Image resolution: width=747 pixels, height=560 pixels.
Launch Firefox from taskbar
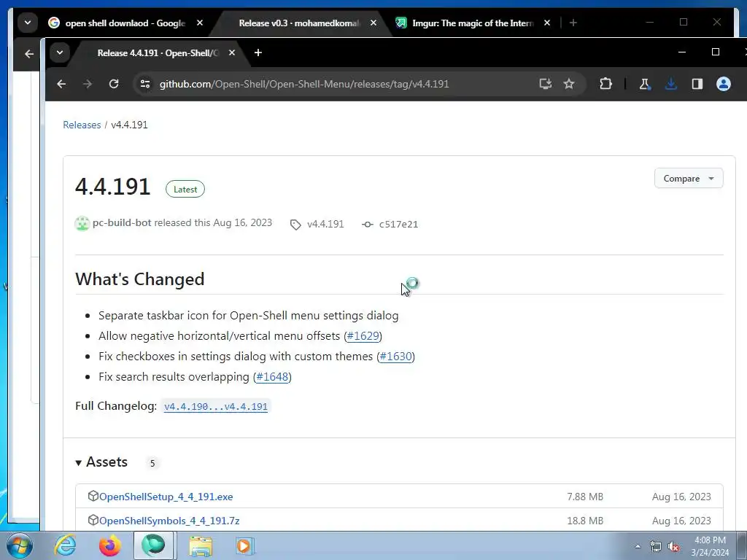pyautogui.click(x=109, y=545)
